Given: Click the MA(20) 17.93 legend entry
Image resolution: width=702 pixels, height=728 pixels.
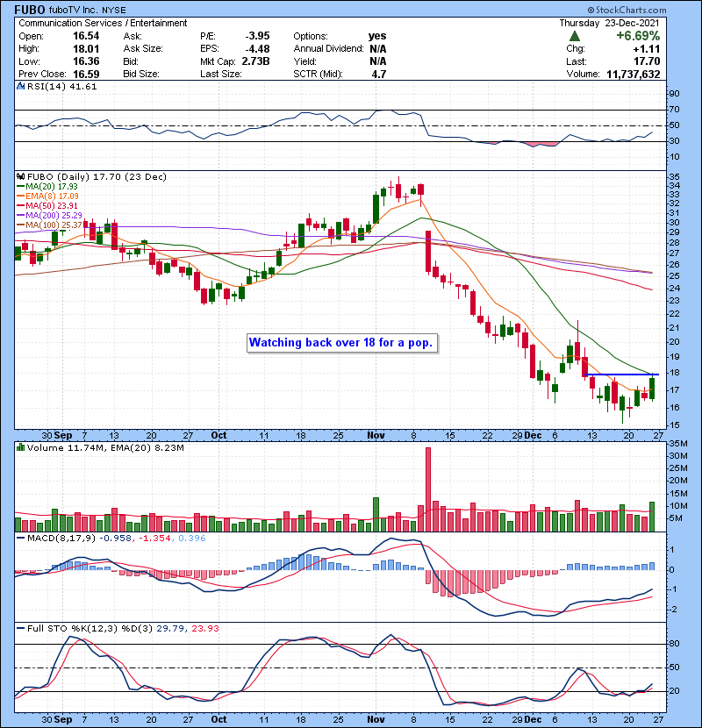Looking at the screenshot, I should point(47,186).
